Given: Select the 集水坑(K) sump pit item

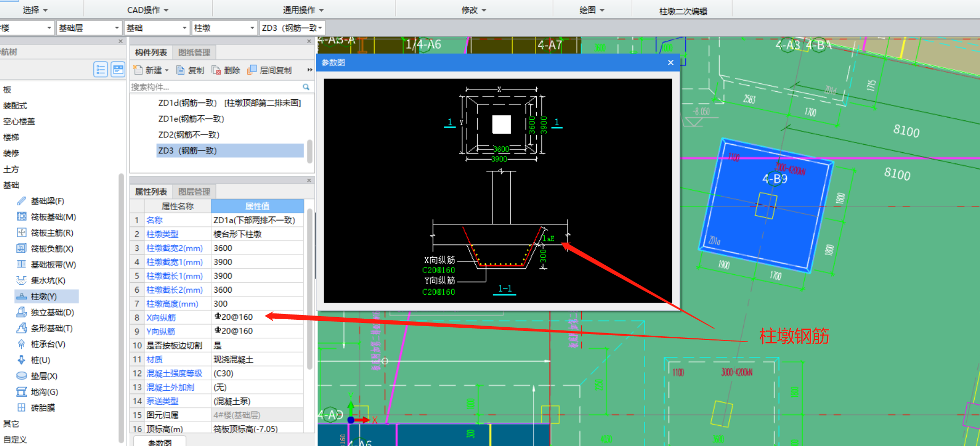Looking at the screenshot, I should pos(41,281).
